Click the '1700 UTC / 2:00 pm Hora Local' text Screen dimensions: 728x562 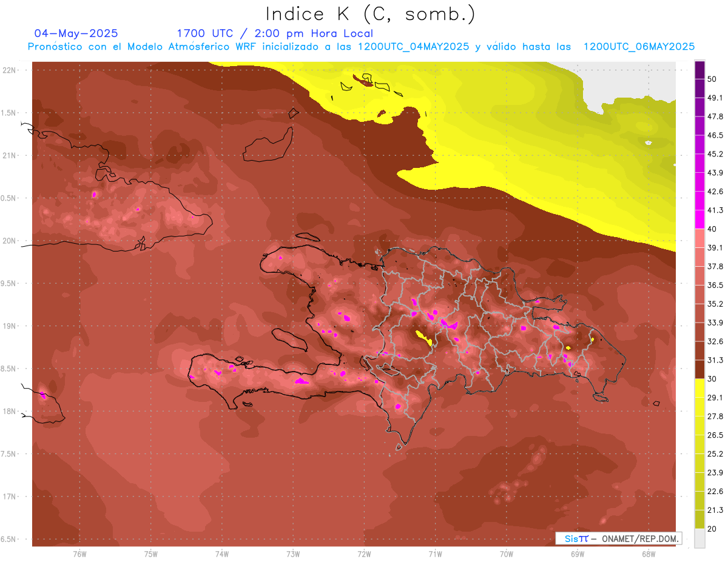point(275,33)
